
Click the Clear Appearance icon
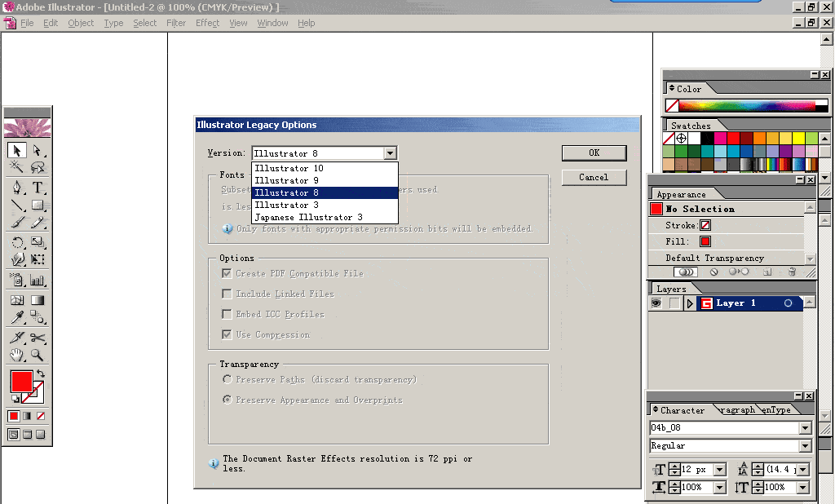coord(714,272)
